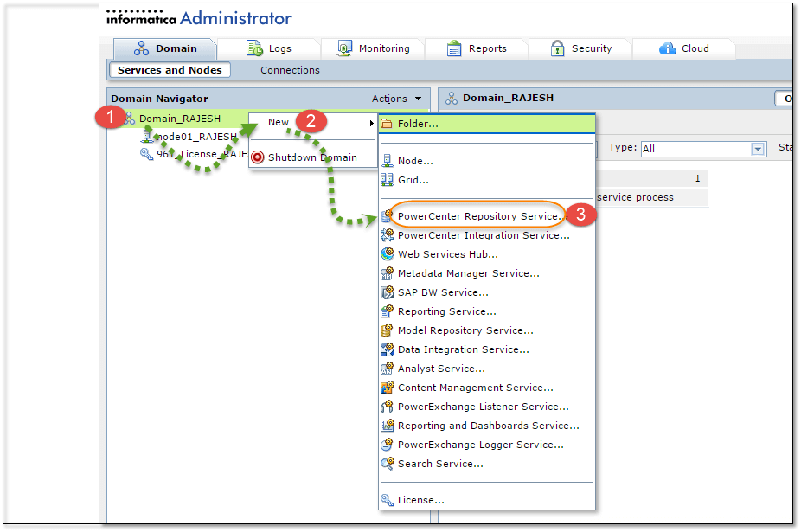This screenshot has width=801, height=532.
Task: Click the PowerCenter Integration Service gears icon
Action: (388, 234)
